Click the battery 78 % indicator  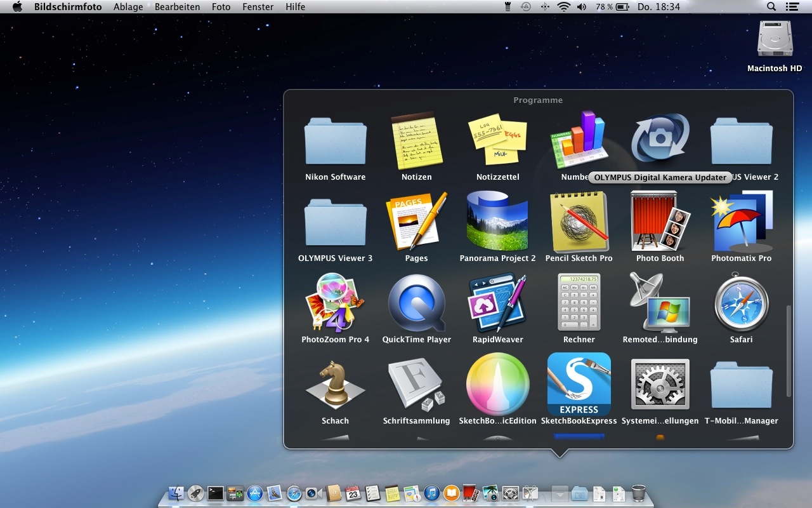coord(613,7)
